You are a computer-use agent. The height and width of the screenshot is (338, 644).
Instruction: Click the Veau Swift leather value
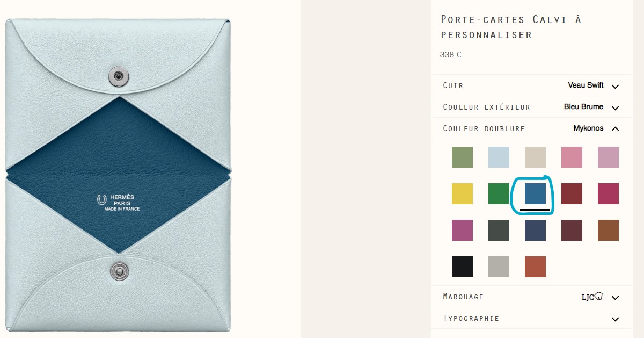tap(586, 85)
